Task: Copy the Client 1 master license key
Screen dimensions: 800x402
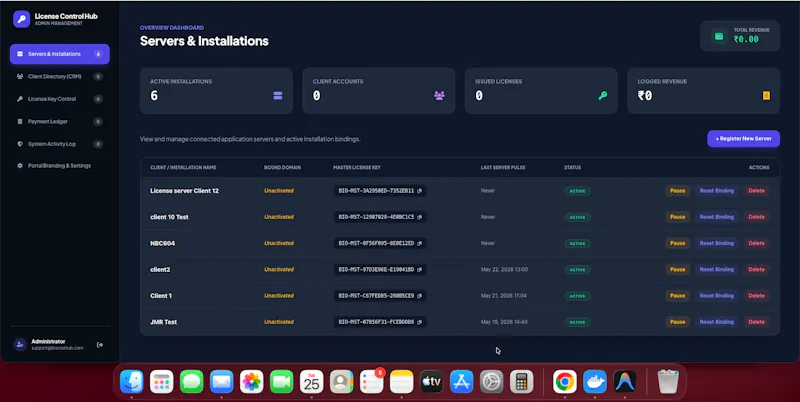Action: (x=419, y=296)
